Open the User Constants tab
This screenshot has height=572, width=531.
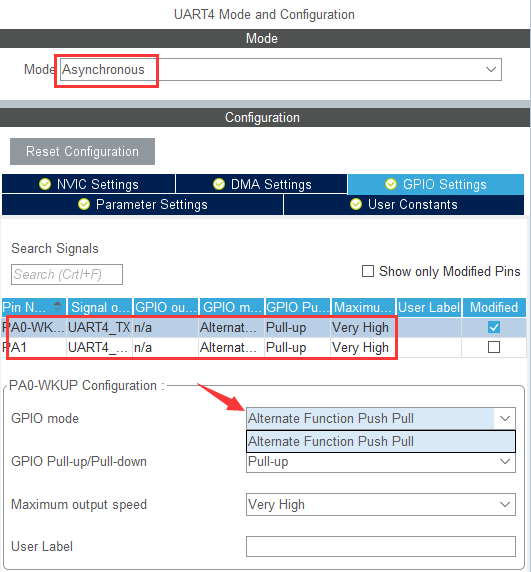[404, 205]
